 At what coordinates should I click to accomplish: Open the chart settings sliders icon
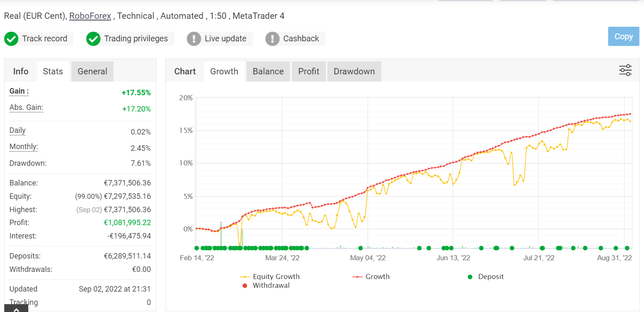coord(625,71)
